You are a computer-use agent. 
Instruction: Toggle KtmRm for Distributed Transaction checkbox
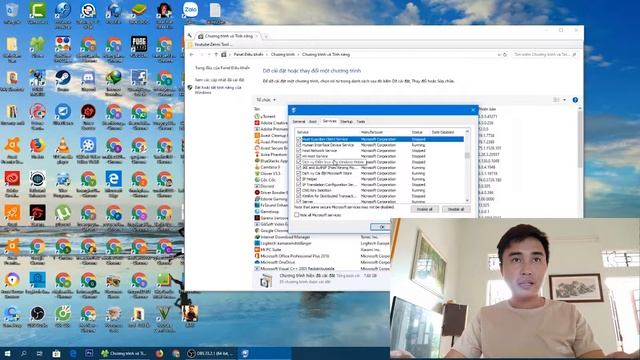click(299, 196)
